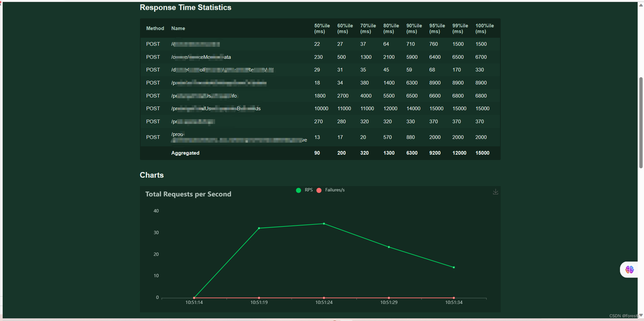644x321 pixels.
Task: Click the Total Requests per Second title
Action: pyautogui.click(x=188, y=194)
